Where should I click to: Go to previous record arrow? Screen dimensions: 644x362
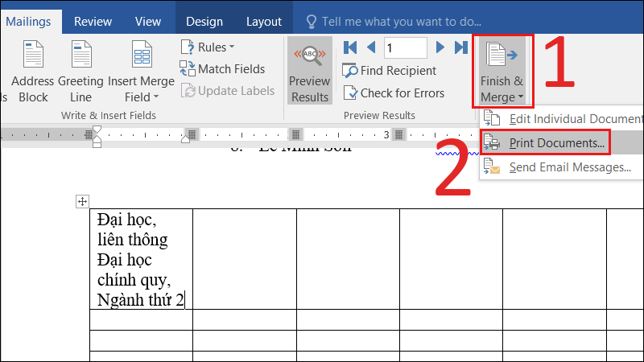click(371, 47)
